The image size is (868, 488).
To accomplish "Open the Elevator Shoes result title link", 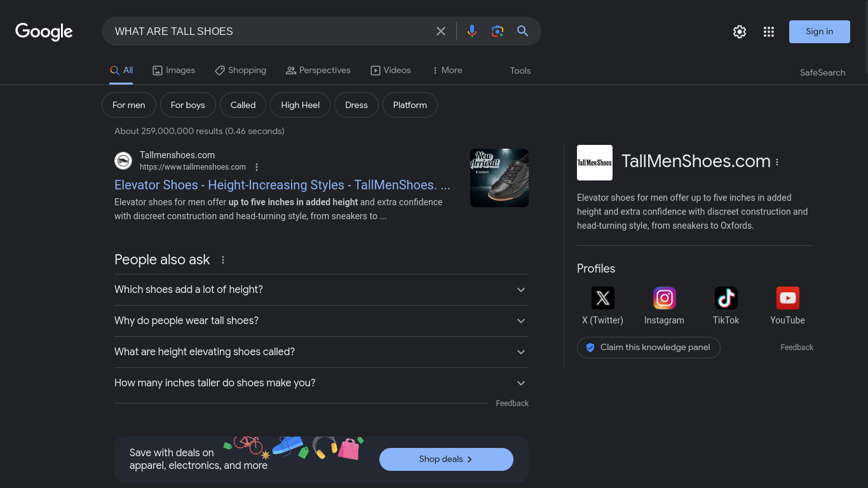I will tap(282, 185).
